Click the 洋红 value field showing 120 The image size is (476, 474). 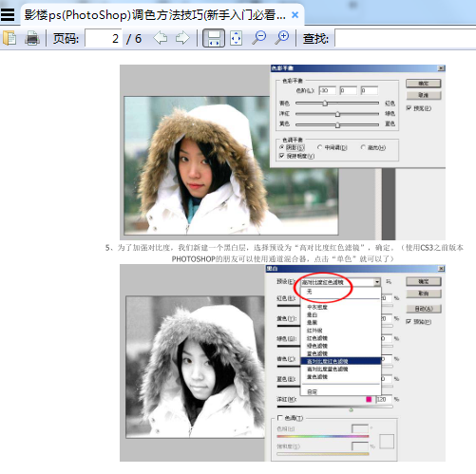[384, 399]
